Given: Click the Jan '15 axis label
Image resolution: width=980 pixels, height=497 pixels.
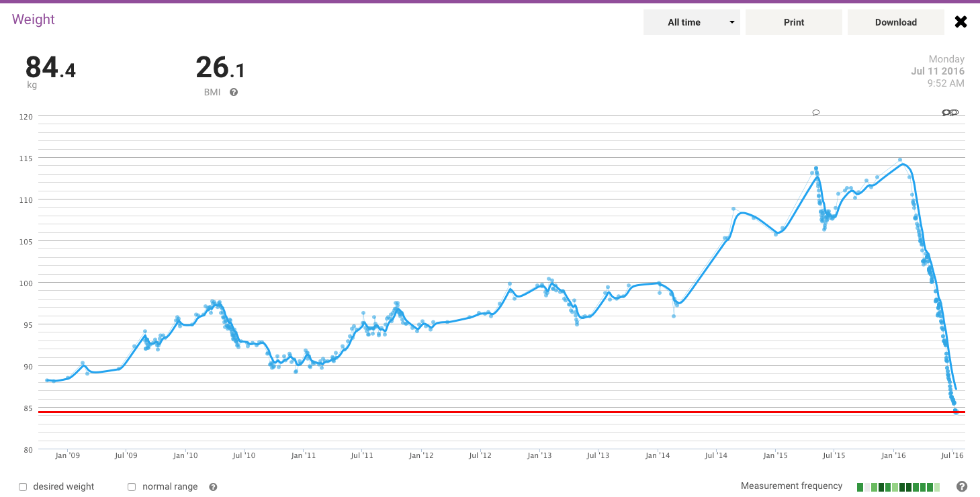Looking at the screenshot, I should pos(775,456).
